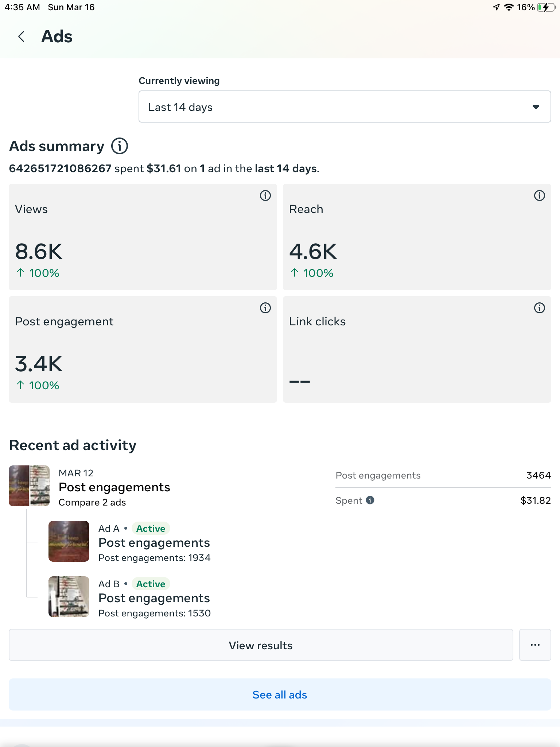
Task: Tap the info icon on Reach card
Action: pyautogui.click(x=539, y=196)
